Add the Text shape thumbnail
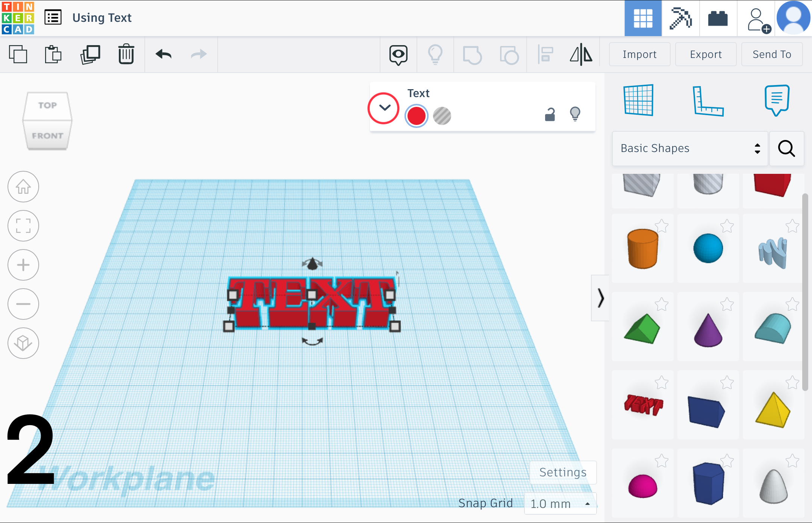The height and width of the screenshot is (523, 812). (x=643, y=405)
